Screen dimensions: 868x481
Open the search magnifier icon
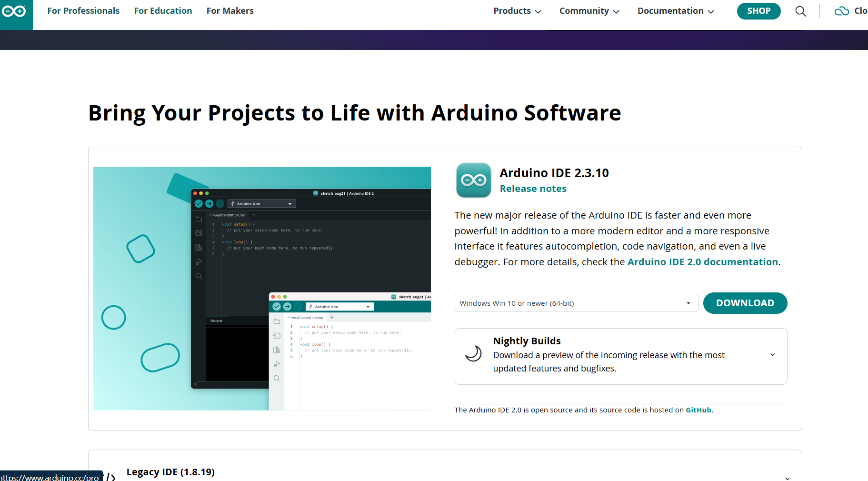[800, 11]
